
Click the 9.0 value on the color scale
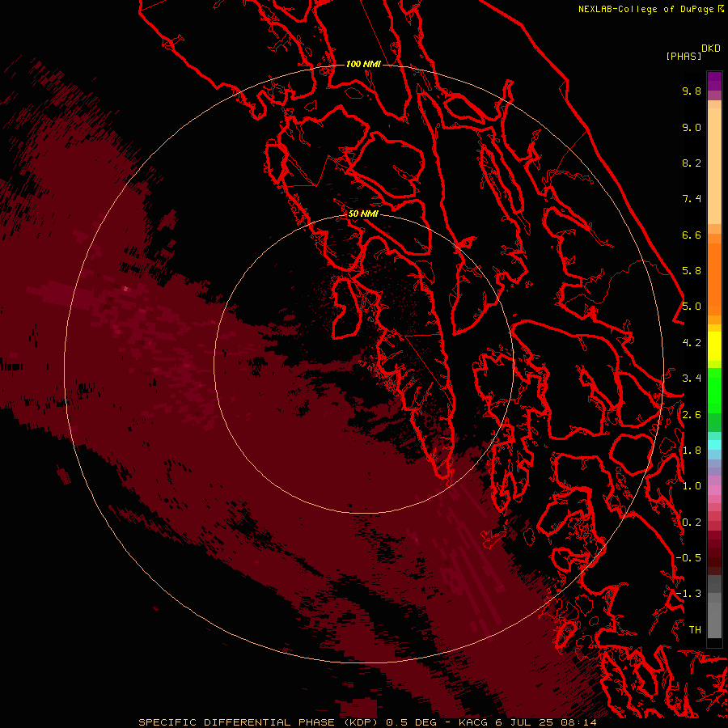(x=692, y=127)
